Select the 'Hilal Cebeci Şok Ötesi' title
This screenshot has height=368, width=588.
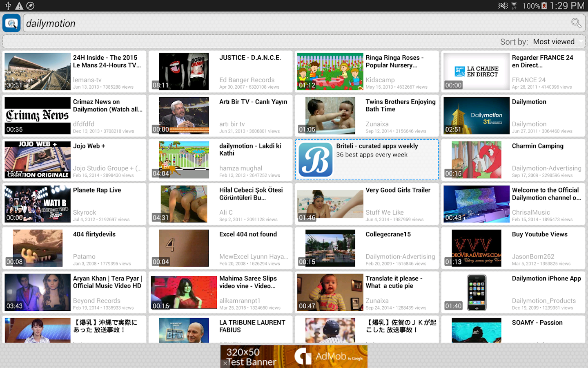[x=251, y=194]
